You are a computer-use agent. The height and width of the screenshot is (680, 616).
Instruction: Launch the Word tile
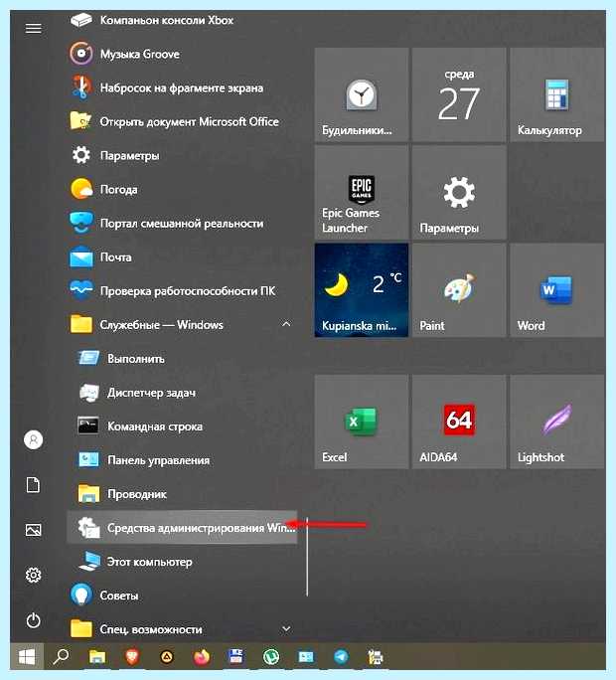coord(557,290)
